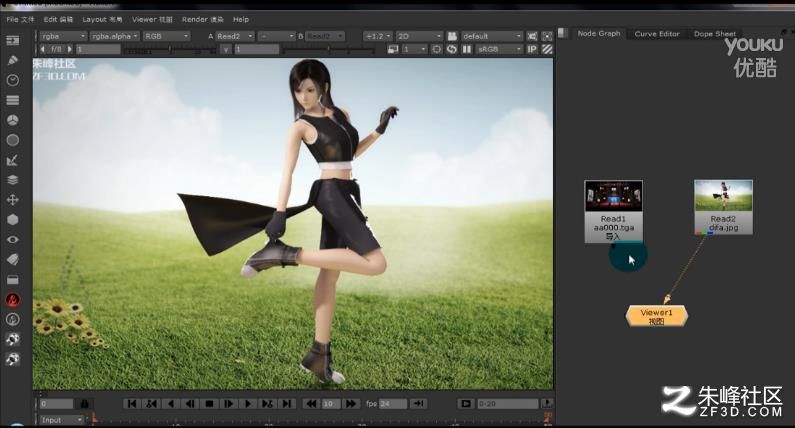Open the Other nodes toolbar icon
Viewport: 795px width, 428px height.
[x=13, y=279]
